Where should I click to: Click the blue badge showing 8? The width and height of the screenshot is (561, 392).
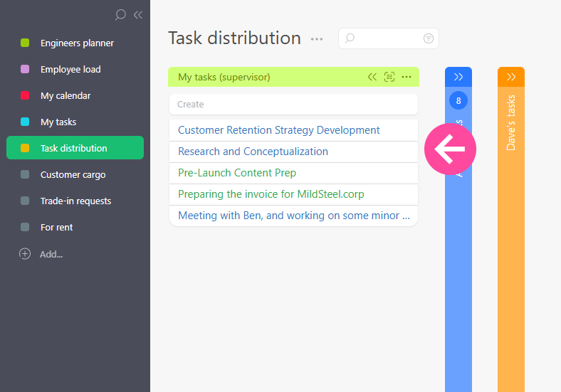tap(458, 101)
